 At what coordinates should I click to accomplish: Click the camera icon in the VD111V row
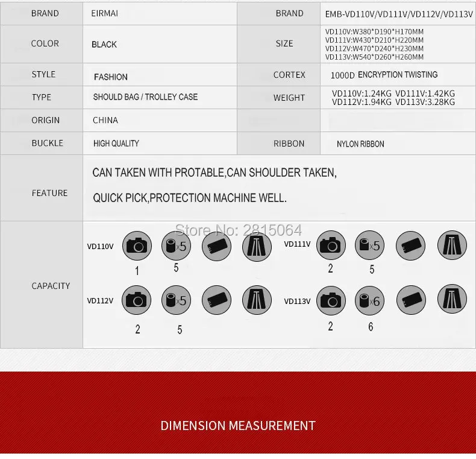click(331, 245)
